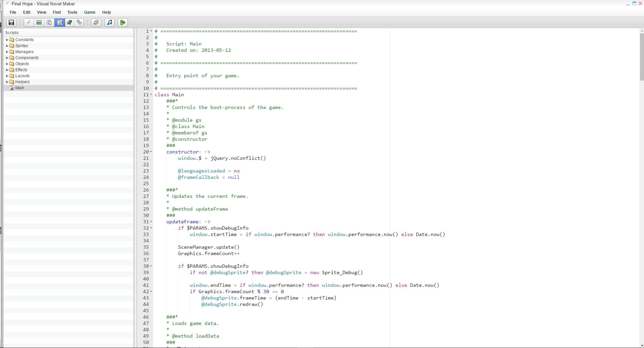Viewport: 644px width, 348px height.
Task: Open the Edit menu
Action: 27,12
